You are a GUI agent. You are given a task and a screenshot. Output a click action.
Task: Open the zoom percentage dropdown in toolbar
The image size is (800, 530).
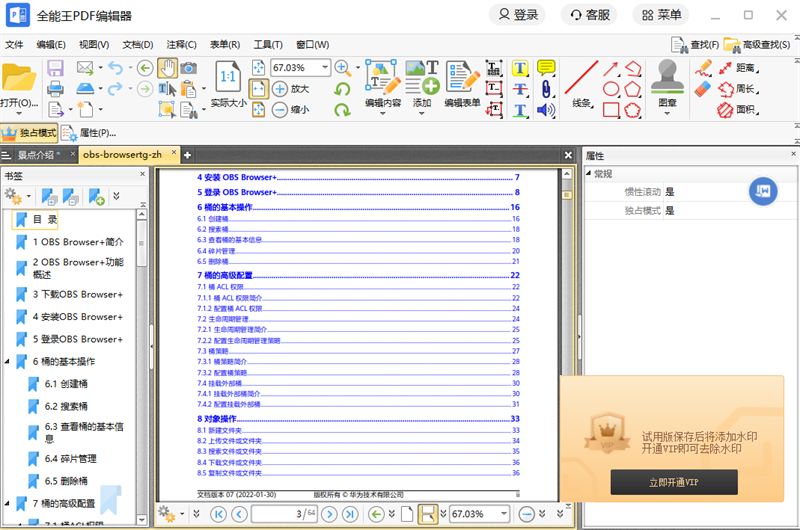point(325,67)
